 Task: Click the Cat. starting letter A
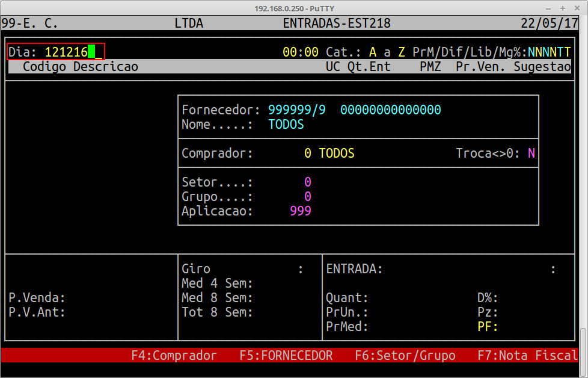[373, 52]
